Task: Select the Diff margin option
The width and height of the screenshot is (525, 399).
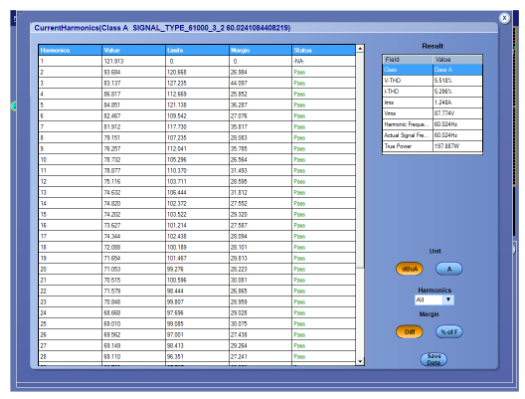Action: coord(409,332)
